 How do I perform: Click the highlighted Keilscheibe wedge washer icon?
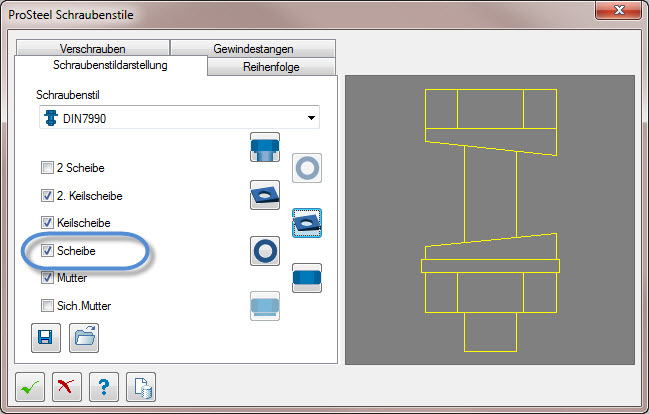coord(307,223)
